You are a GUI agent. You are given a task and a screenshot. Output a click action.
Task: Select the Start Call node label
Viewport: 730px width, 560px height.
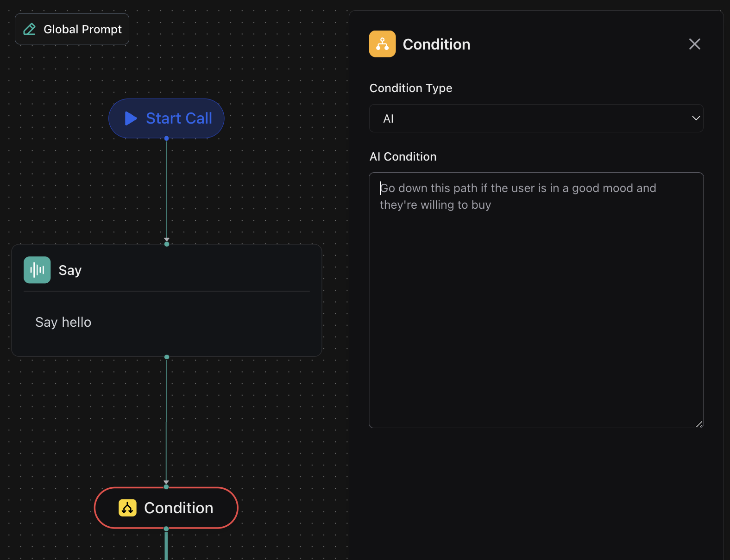pos(179,118)
